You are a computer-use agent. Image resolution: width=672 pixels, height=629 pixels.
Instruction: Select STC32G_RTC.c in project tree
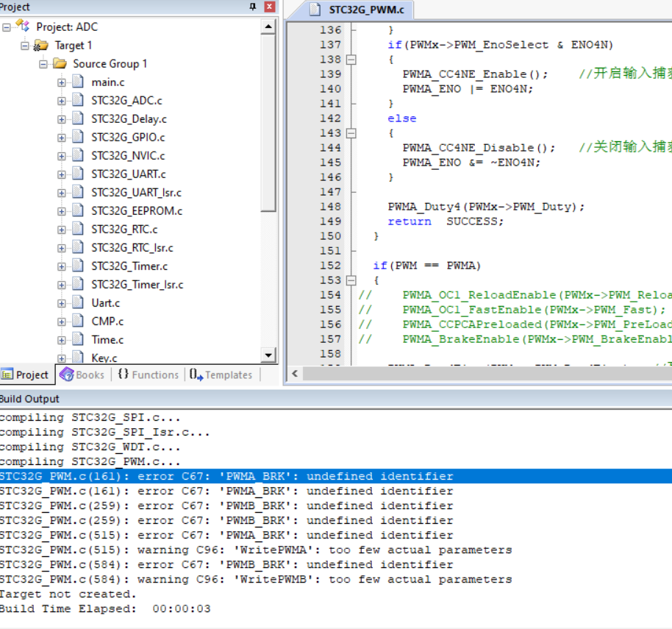(124, 230)
